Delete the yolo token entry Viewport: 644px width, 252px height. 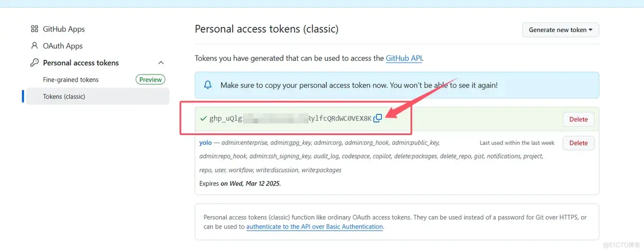pos(578,143)
